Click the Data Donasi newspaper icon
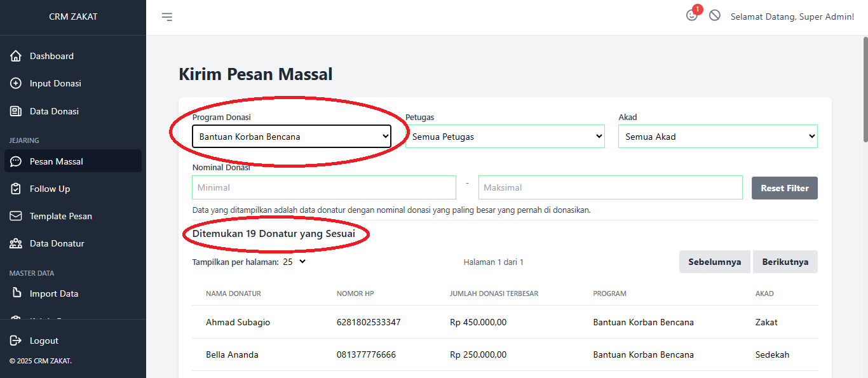The height and width of the screenshot is (378, 868). (x=16, y=111)
